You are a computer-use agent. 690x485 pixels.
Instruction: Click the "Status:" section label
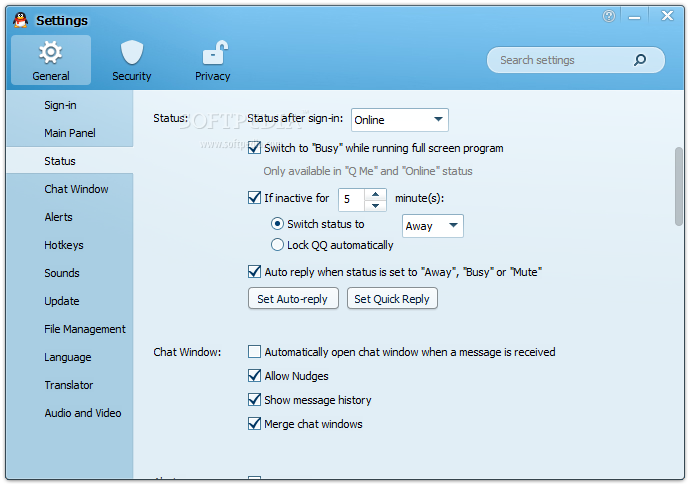pyautogui.click(x=170, y=118)
